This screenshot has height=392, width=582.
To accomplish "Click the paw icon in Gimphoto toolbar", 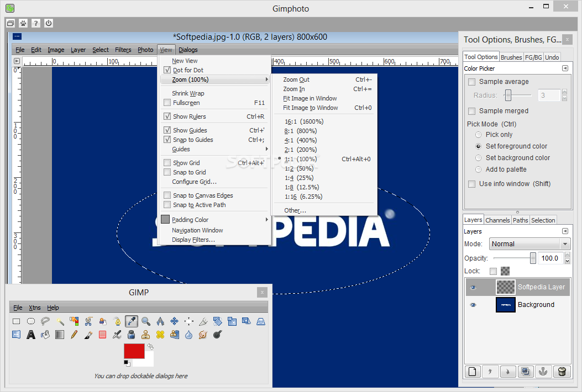I will (23, 23).
